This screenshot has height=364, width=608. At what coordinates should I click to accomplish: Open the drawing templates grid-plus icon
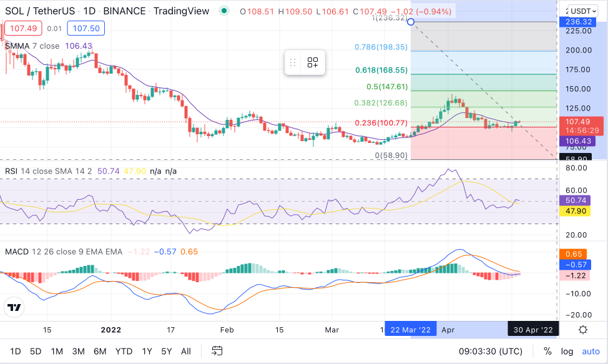pyautogui.click(x=313, y=62)
